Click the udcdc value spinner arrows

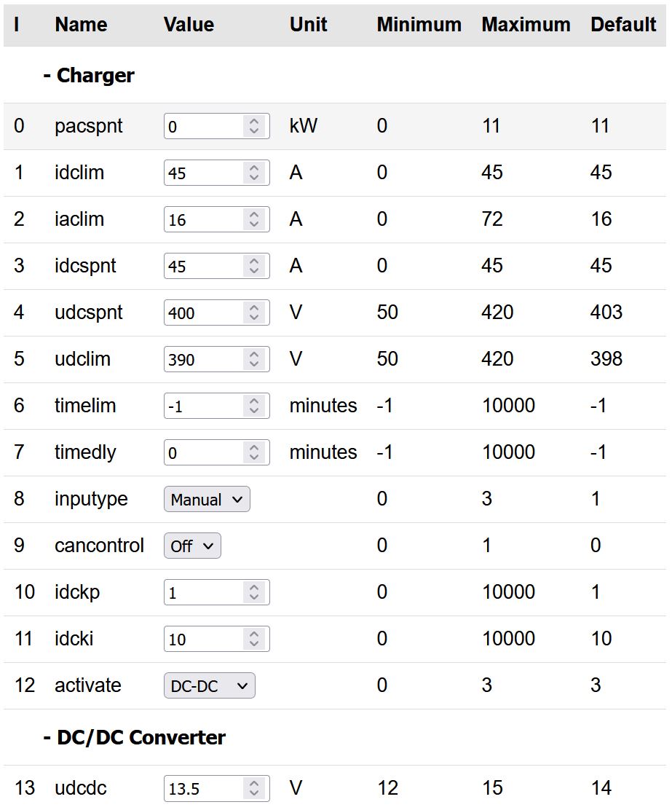pos(253,788)
